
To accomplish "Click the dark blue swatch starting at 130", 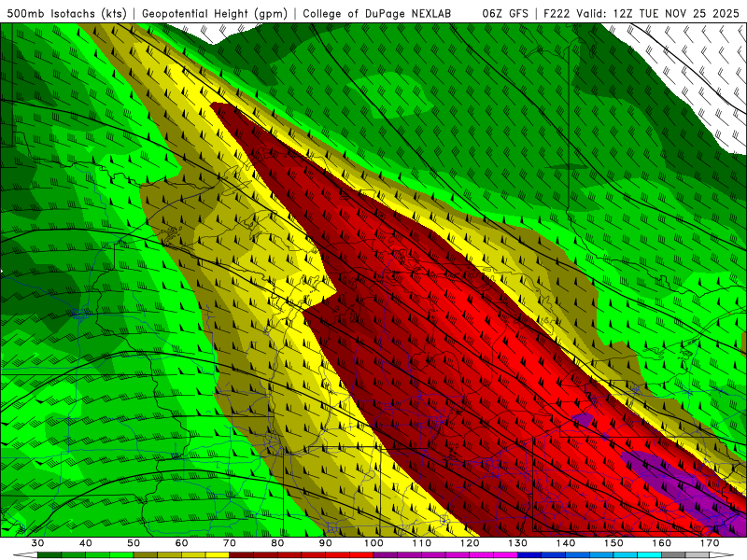I will pyautogui.click(x=529, y=554).
